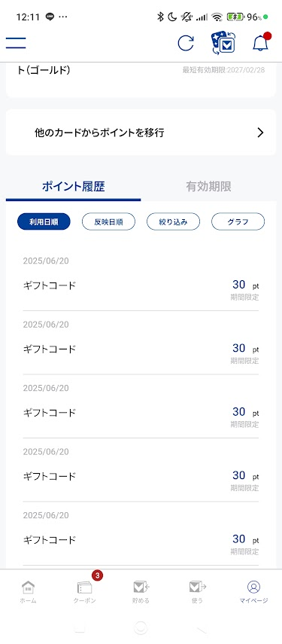Open クーポン coupon icon with badge
Viewport: 282px width, 644px height.
click(x=85, y=591)
